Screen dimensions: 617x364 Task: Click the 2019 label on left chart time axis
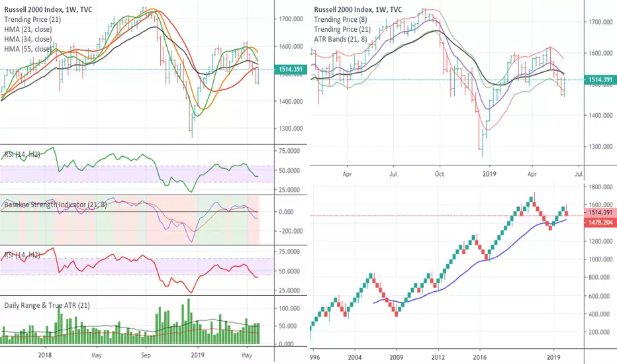pos(197,355)
